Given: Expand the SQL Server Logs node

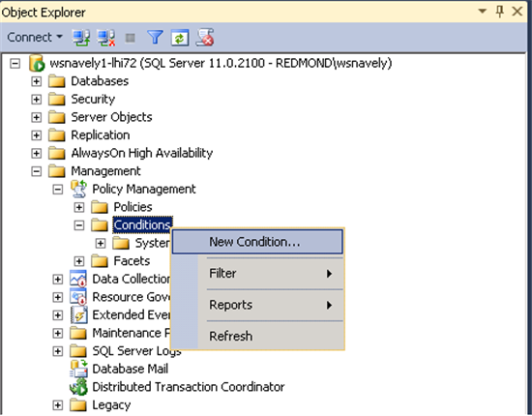Looking at the screenshot, I should tap(58, 351).
